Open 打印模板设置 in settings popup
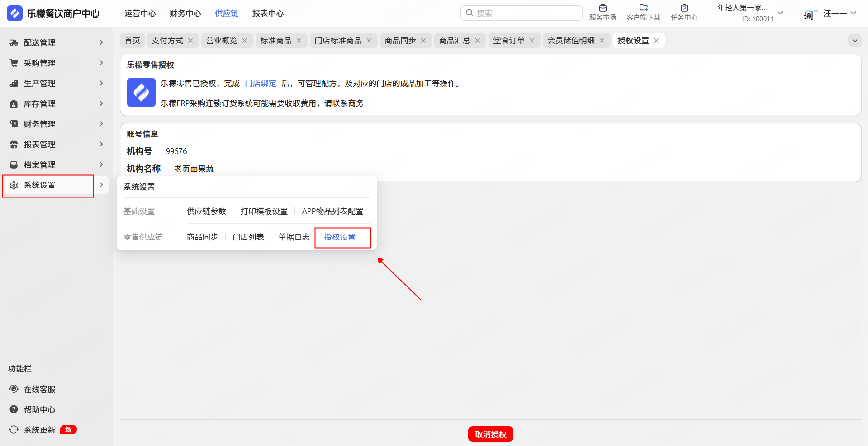Viewport: 868px width, 446px height. [264, 211]
